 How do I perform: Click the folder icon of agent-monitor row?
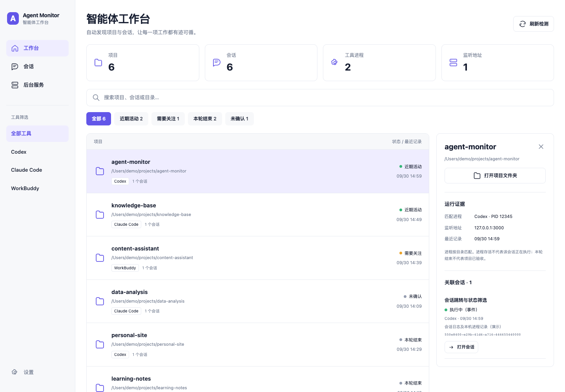[100, 171]
